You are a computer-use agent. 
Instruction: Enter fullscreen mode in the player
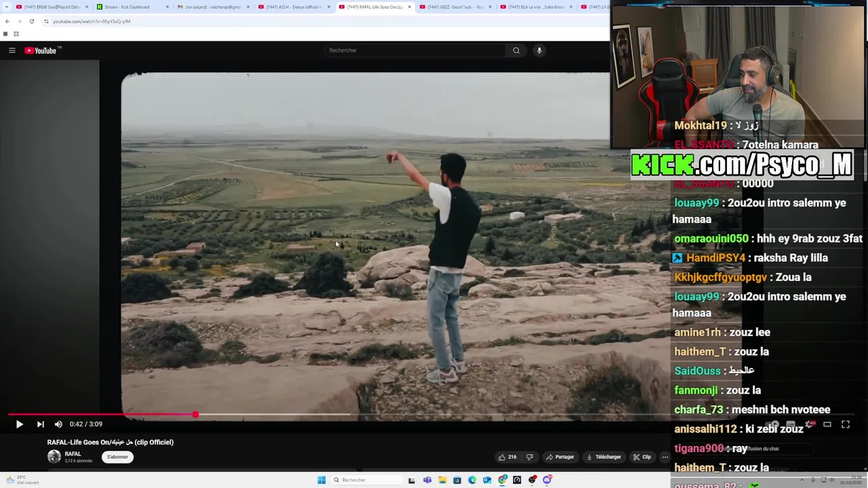click(846, 424)
